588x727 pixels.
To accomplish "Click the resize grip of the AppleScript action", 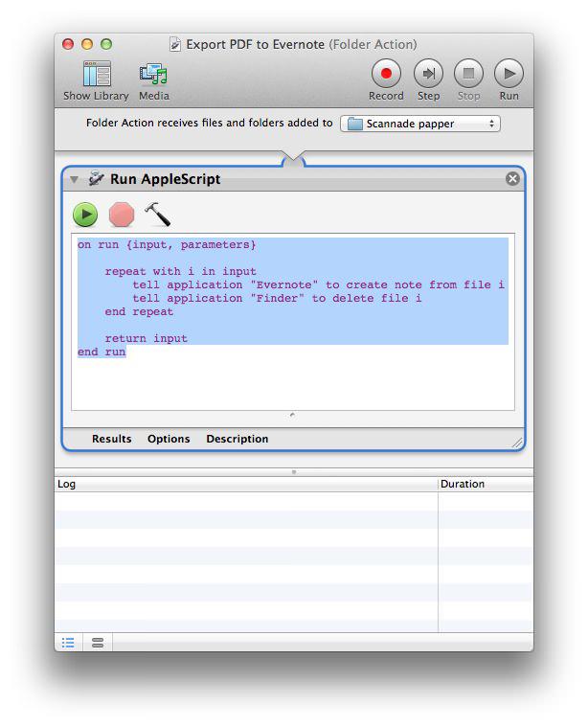I will point(517,443).
